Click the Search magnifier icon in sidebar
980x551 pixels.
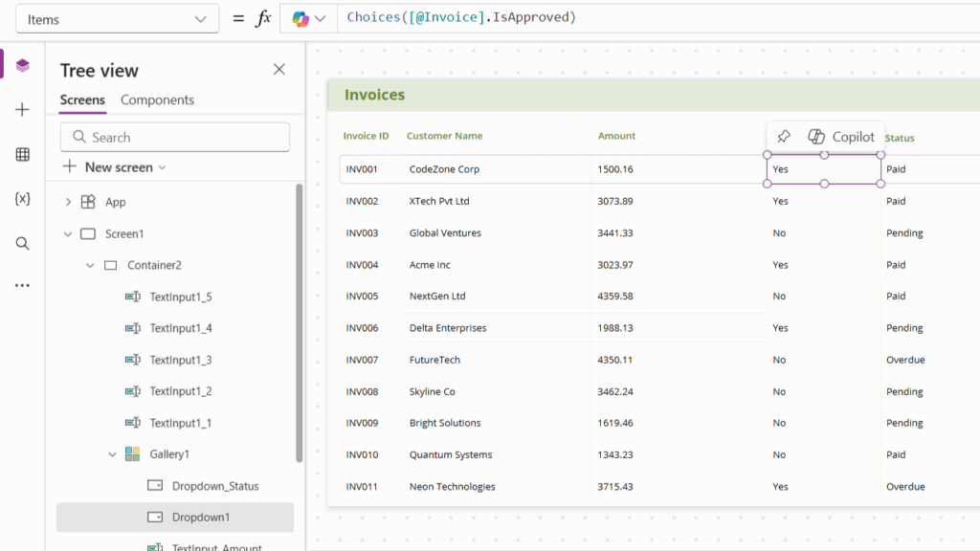23,244
